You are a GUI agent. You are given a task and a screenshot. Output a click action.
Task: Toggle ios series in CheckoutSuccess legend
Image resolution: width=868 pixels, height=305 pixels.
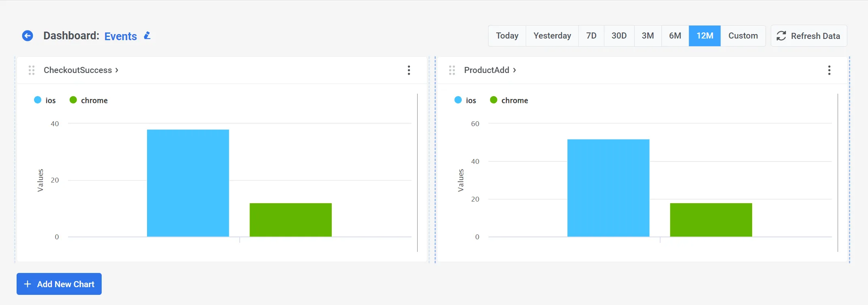pos(45,100)
